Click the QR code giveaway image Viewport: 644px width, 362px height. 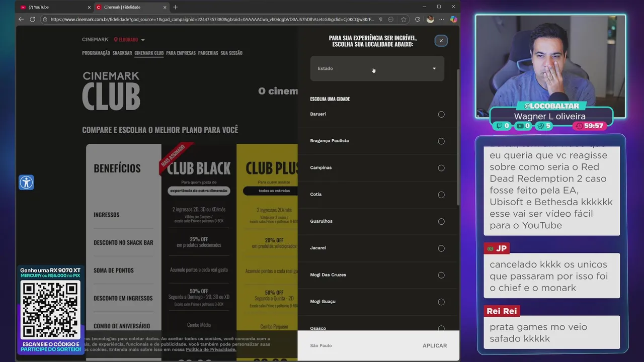point(50,310)
